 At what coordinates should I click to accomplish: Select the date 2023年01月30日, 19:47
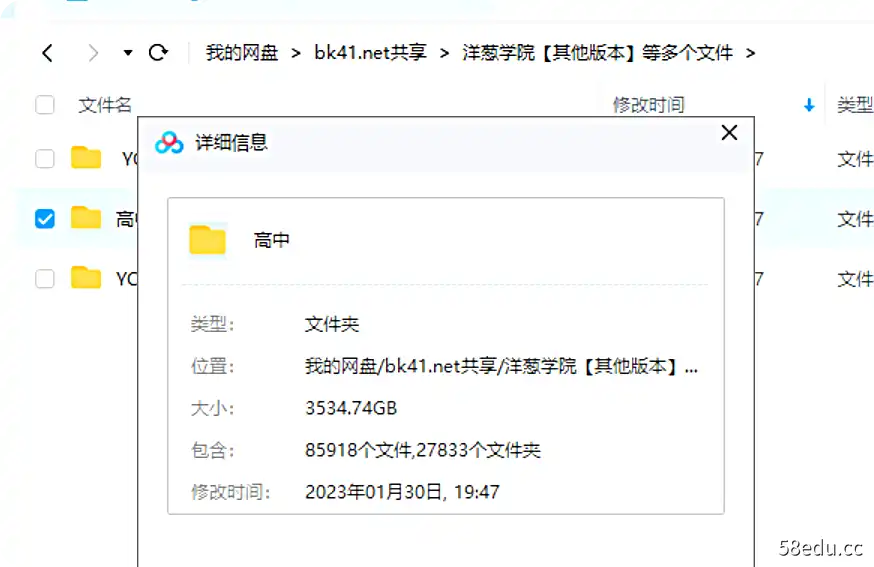click(x=402, y=492)
